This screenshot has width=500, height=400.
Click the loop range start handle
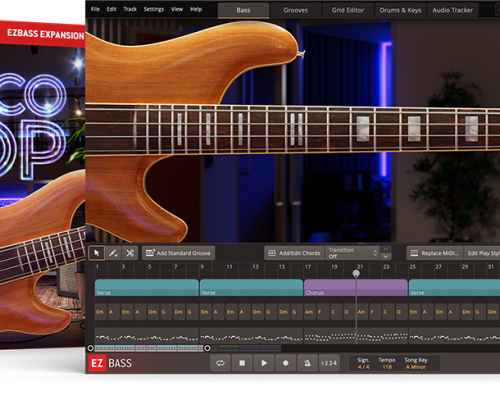click(90, 348)
